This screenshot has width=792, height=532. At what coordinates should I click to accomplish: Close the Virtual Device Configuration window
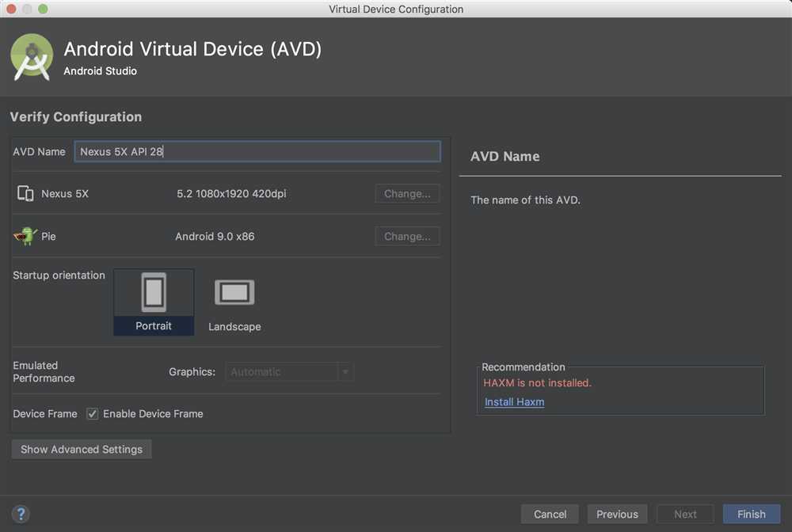[x=11, y=9]
